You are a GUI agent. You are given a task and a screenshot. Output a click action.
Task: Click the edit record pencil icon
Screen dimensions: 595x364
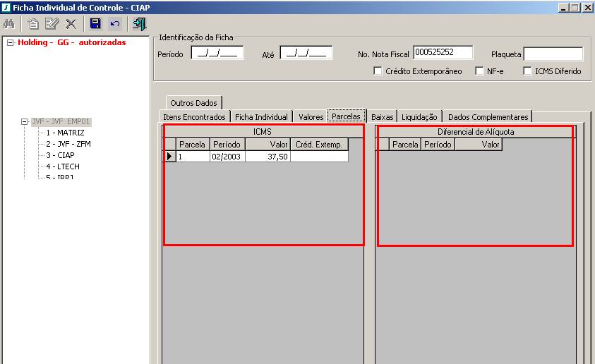52,24
